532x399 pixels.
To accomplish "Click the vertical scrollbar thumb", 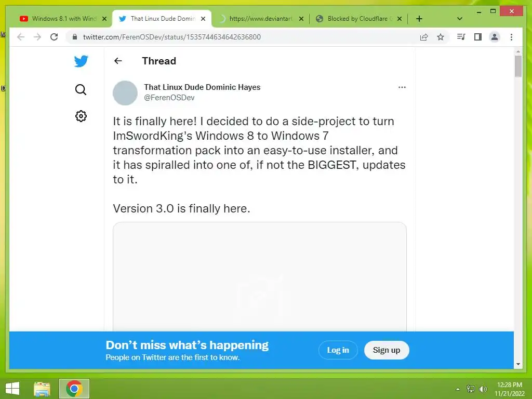I will click(x=518, y=66).
